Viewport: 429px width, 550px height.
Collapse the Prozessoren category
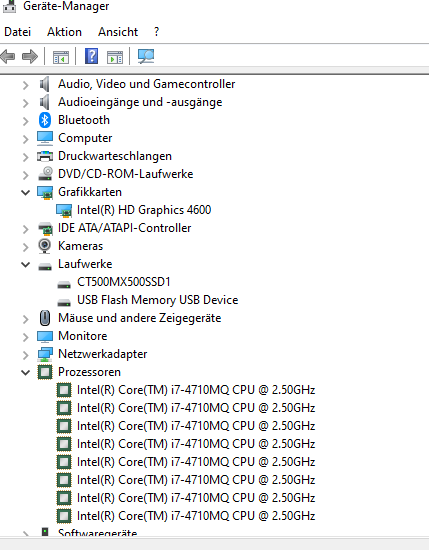pos(26,372)
